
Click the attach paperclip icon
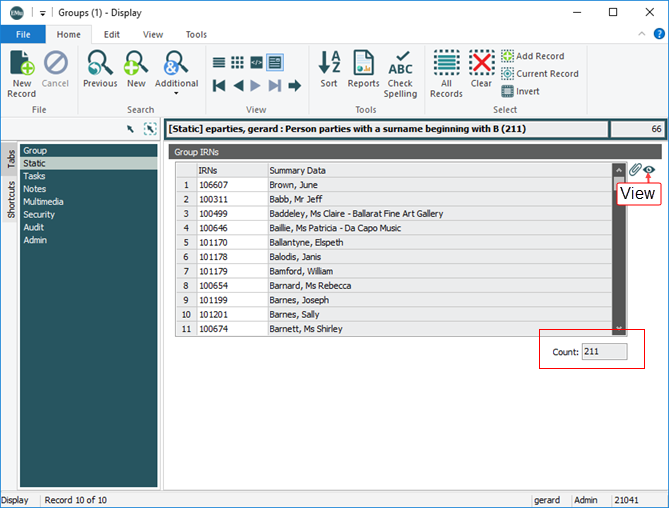pyautogui.click(x=634, y=171)
